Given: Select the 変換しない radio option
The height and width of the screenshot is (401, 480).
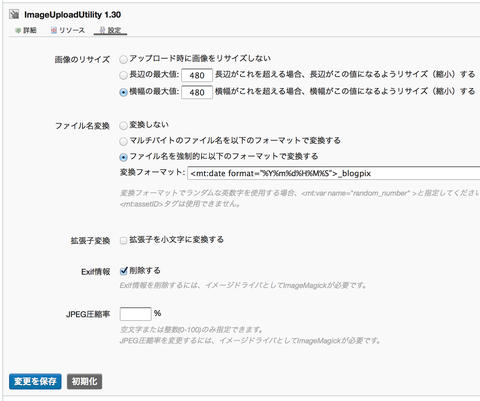Looking at the screenshot, I should point(123,125).
